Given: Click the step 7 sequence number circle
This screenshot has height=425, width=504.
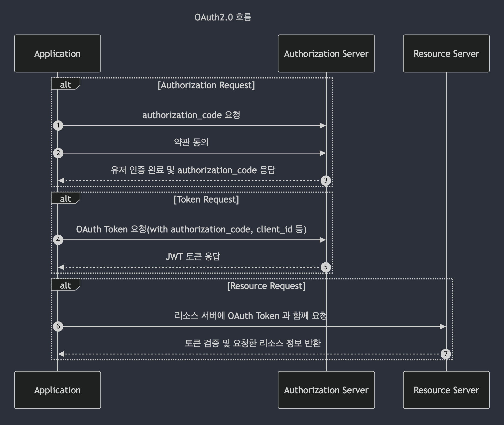Looking at the screenshot, I should click(446, 354).
